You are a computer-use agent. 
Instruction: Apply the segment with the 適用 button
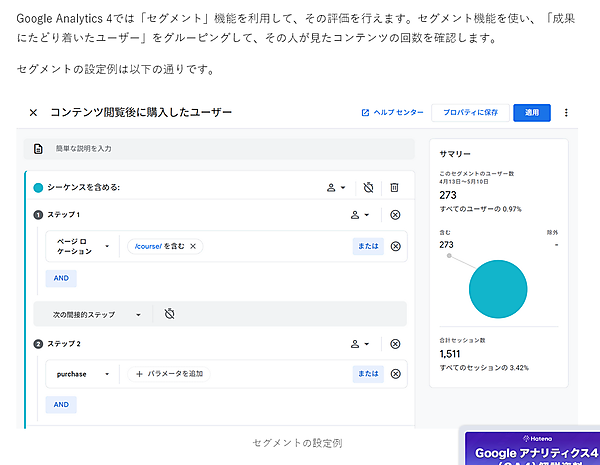click(x=531, y=113)
